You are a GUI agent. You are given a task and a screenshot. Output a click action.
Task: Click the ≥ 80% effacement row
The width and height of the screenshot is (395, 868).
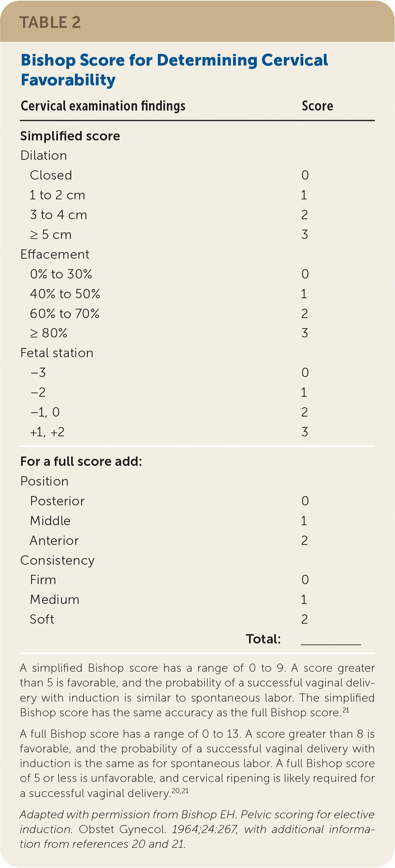[x=48, y=333]
